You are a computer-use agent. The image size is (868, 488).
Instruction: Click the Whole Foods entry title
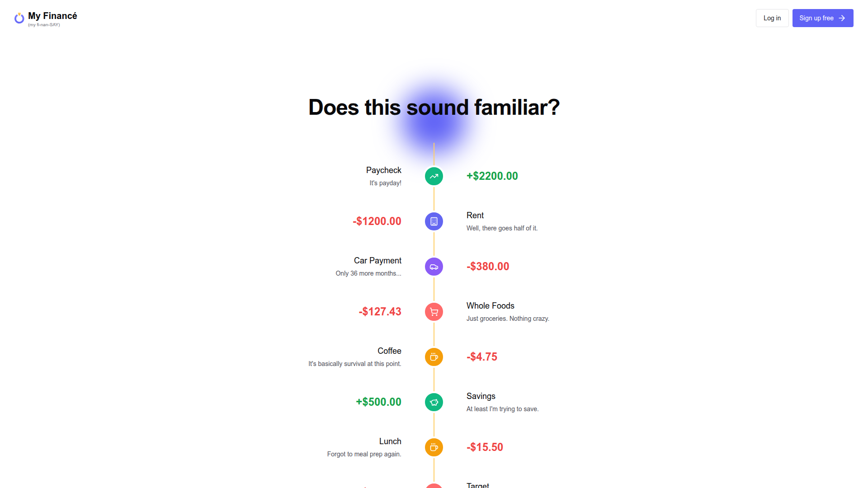(490, 306)
